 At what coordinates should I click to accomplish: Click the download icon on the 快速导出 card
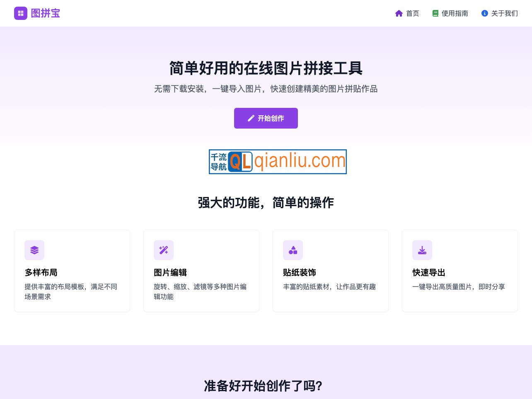tap(422, 250)
